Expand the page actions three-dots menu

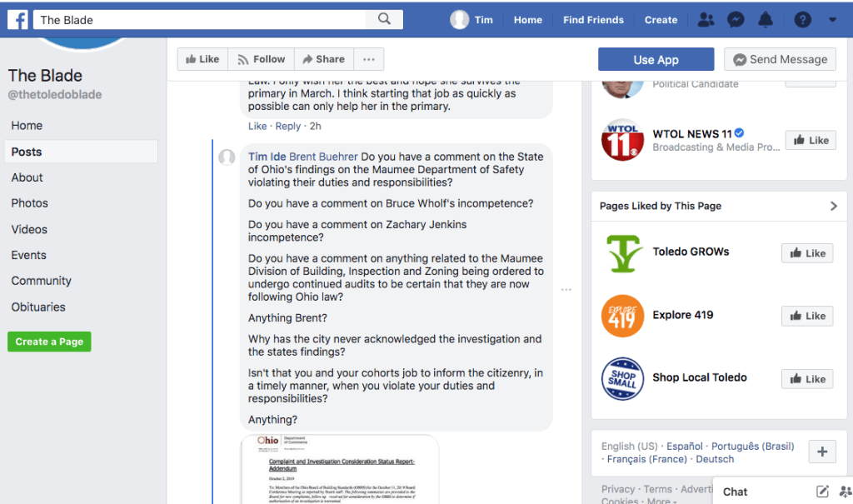(x=368, y=59)
